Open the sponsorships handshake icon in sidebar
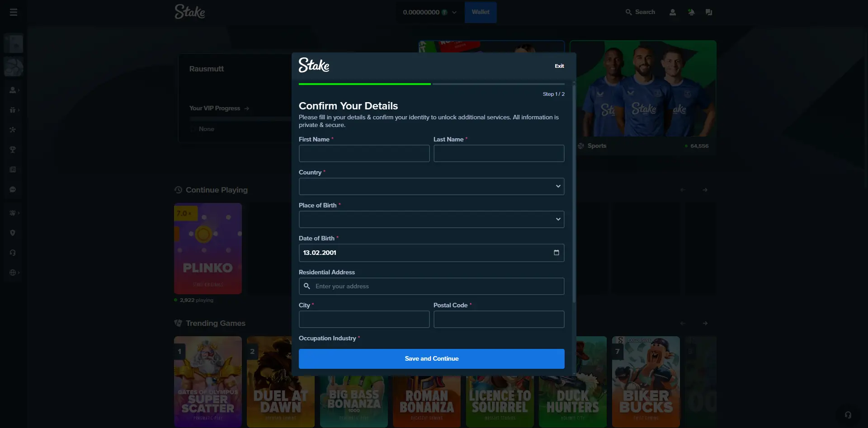This screenshot has height=428, width=868. pos(14,213)
